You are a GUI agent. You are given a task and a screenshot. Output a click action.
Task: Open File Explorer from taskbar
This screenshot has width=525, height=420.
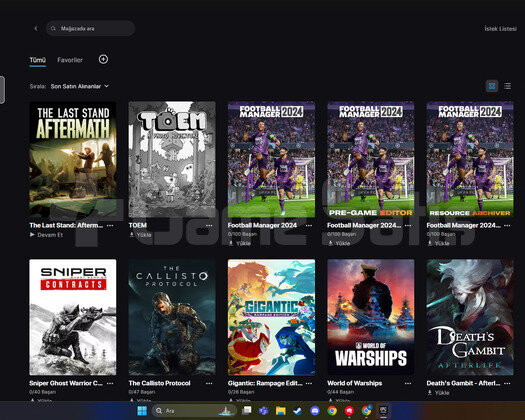281,411
